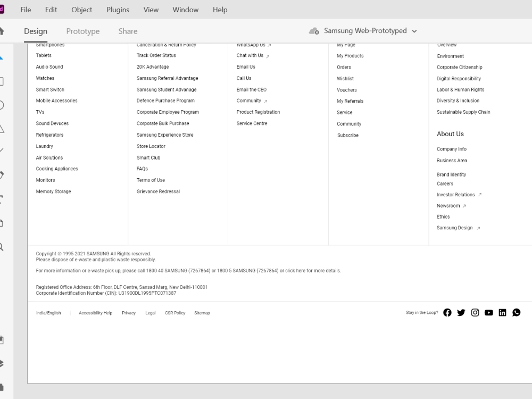Click the arrow icon beside Investor Relations
Viewport: 532px width, 399px height.
pos(480,194)
